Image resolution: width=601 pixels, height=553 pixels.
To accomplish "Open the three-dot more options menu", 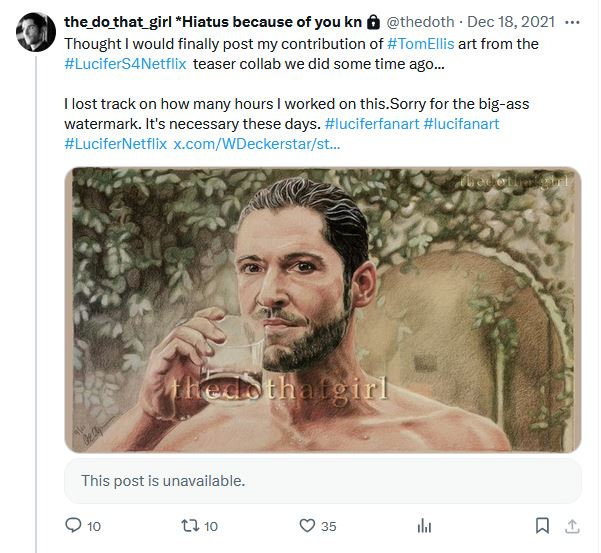I will 571,21.
